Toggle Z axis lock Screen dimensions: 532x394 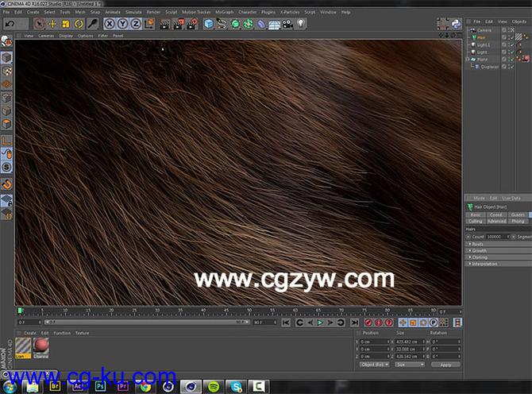tap(136, 24)
